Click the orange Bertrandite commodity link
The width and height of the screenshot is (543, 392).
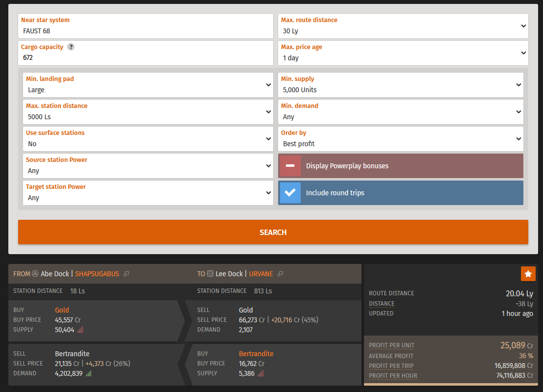point(256,354)
